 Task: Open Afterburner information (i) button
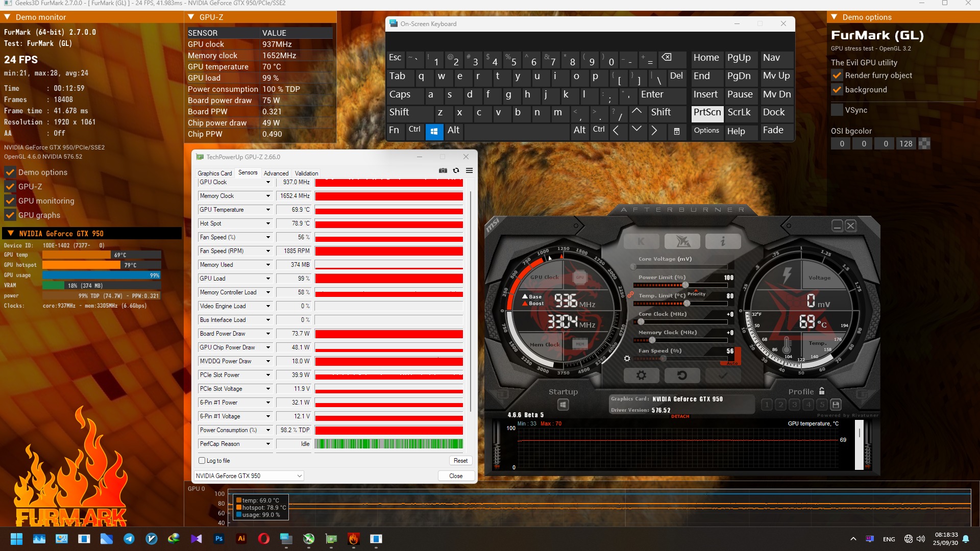pyautogui.click(x=723, y=241)
